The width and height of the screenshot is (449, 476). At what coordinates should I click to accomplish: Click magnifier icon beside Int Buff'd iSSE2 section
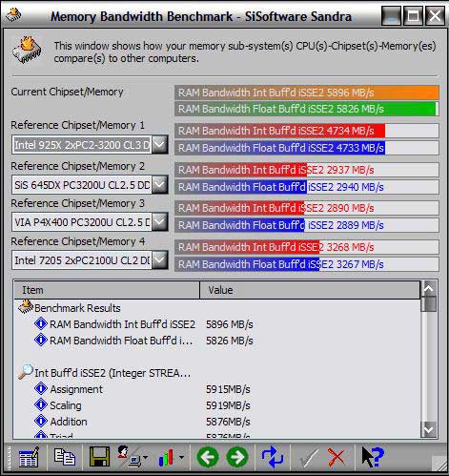tap(26, 371)
